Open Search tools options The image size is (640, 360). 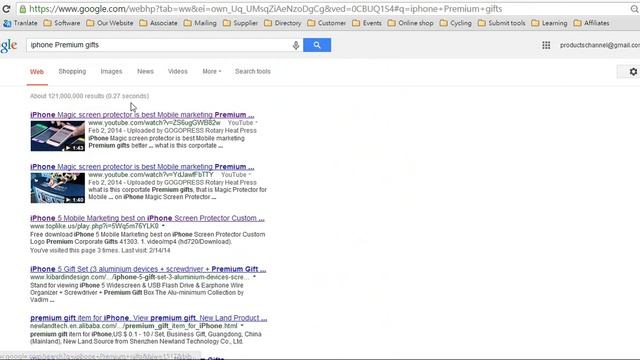tap(253, 71)
